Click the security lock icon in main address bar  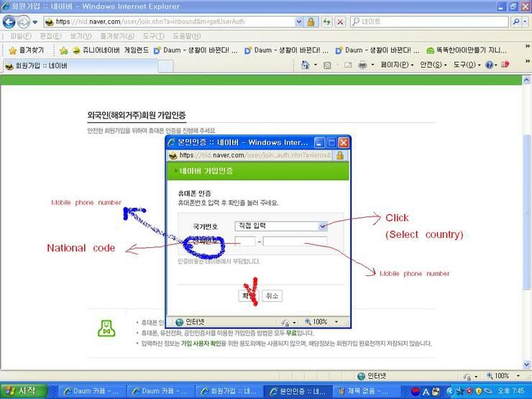coord(311,22)
